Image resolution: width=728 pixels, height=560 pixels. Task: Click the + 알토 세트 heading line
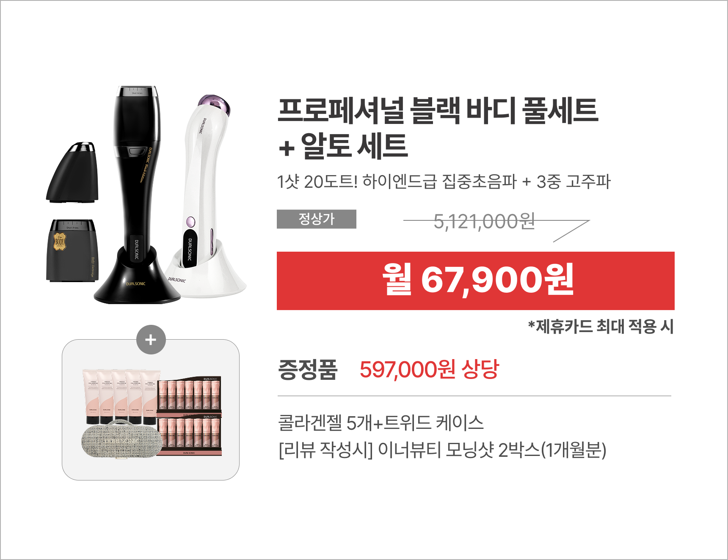[x=343, y=146]
